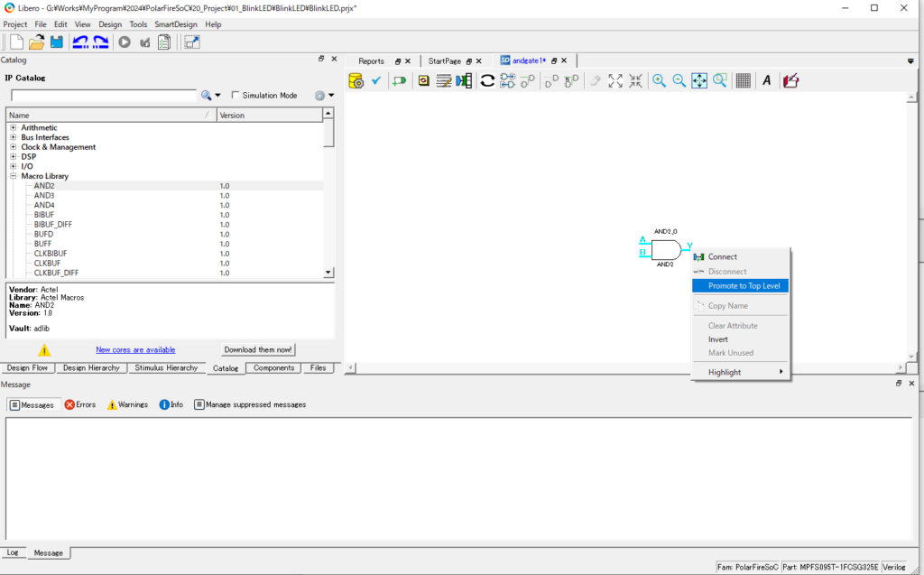This screenshot has width=924, height=575.
Task: Expand the Clock & Management tree node
Action: click(14, 147)
